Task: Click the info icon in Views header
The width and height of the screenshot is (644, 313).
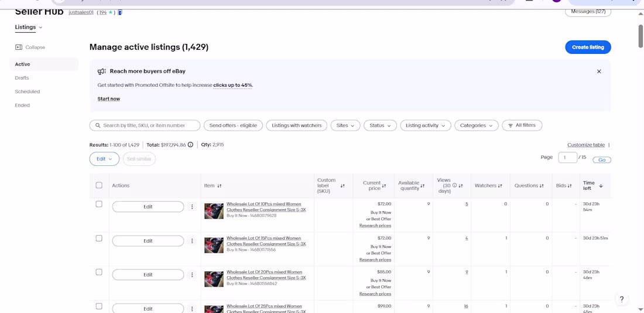Action: tap(454, 185)
